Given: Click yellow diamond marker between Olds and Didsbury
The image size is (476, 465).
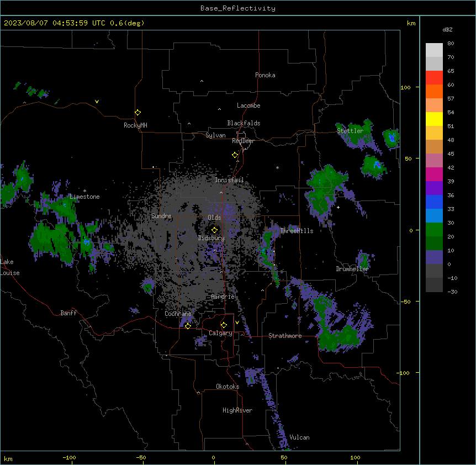Looking at the screenshot, I should (x=214, y=230).
